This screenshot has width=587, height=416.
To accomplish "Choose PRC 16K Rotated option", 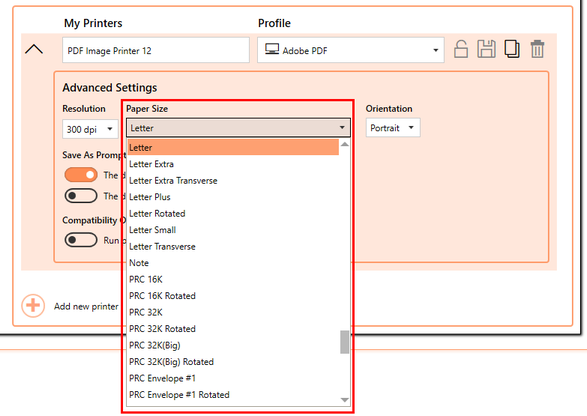I will (x=233, y=296).
